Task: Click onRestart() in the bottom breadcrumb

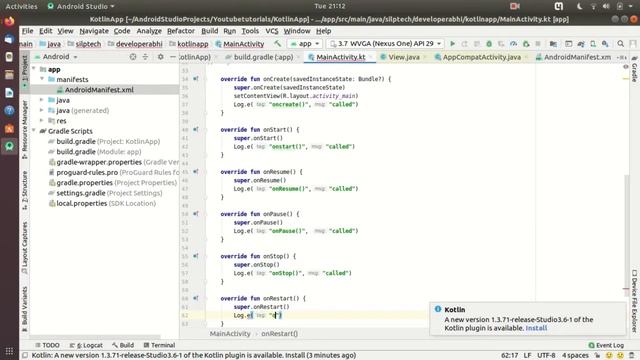Action: (x=280, y=334)
